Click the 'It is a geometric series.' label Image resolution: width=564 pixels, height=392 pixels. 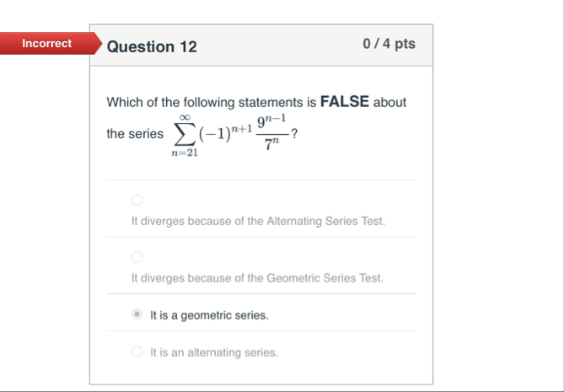pos(209,315)
